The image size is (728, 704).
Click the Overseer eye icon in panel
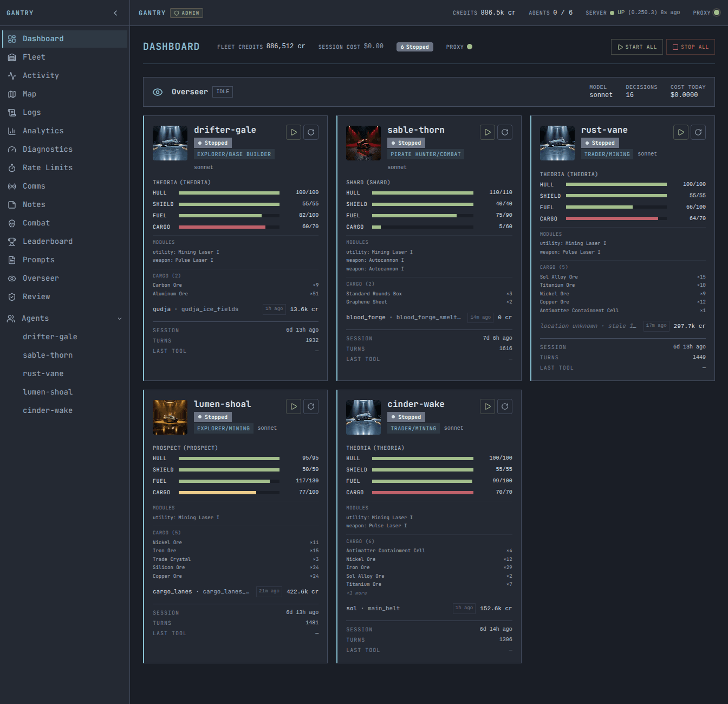tap(158, 92)
